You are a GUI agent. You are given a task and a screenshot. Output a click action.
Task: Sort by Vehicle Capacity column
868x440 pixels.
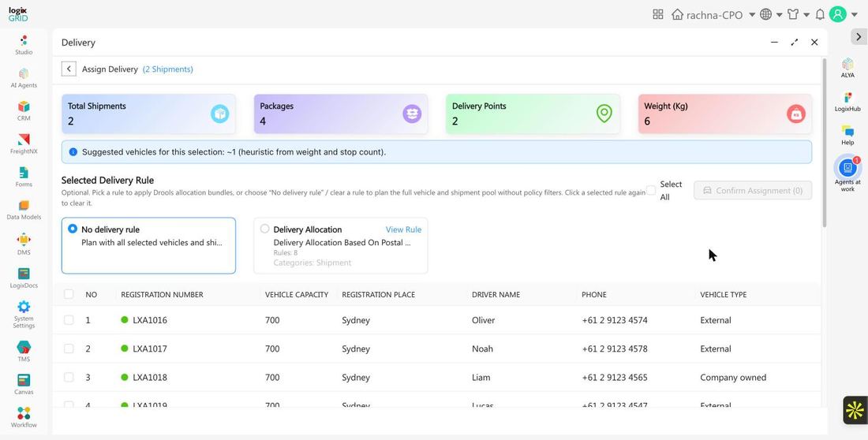click(297, 294)
